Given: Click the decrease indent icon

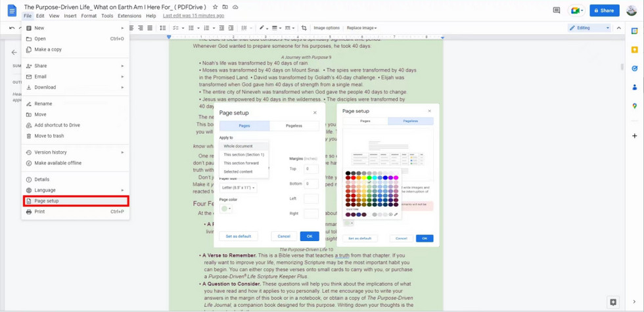Looking at the screenshot, I should coord(222,28).
